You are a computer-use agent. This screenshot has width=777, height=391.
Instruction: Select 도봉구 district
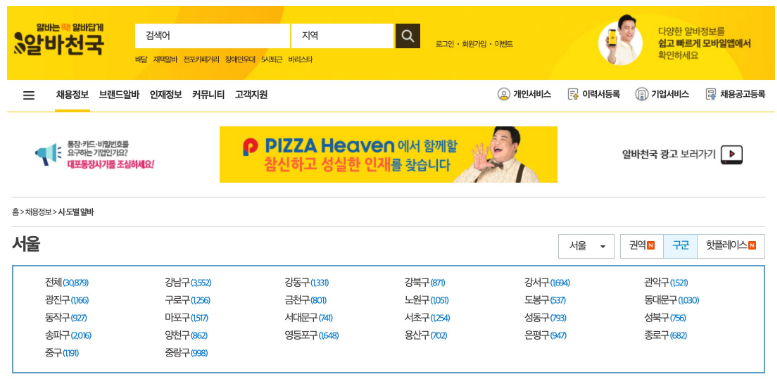tap(545, 300)
